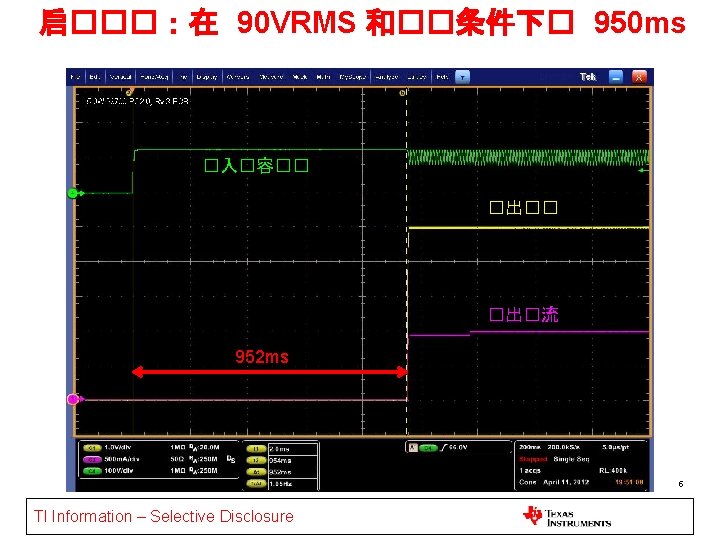Click the 1/Δt 1.05Hz readout
720x540 pixels.
[281, 484]
